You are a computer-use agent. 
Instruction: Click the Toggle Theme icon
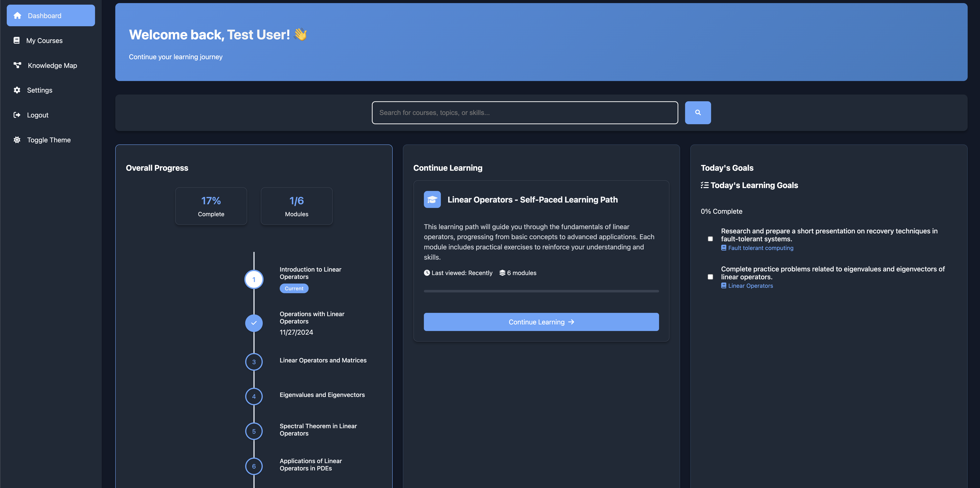[17, 140]
